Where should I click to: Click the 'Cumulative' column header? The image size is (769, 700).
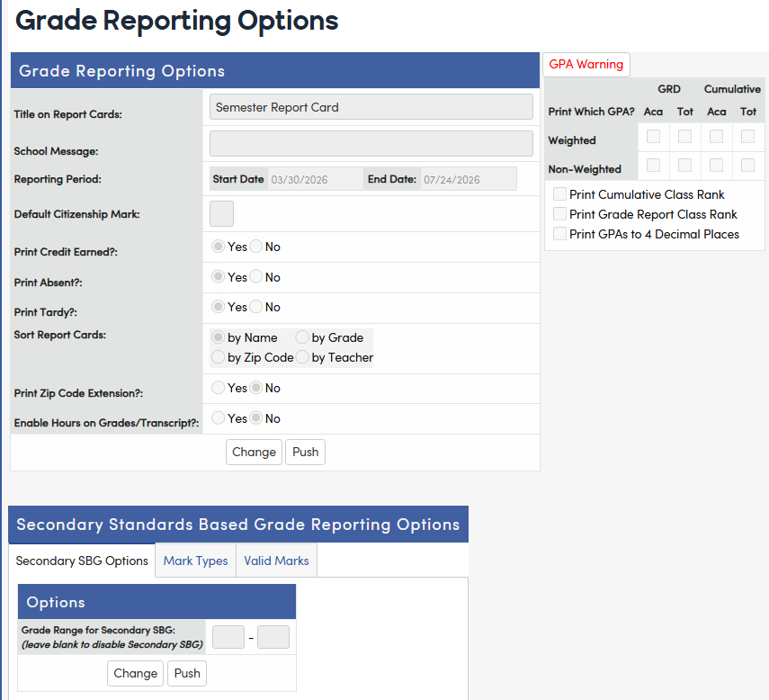point(732,89)
